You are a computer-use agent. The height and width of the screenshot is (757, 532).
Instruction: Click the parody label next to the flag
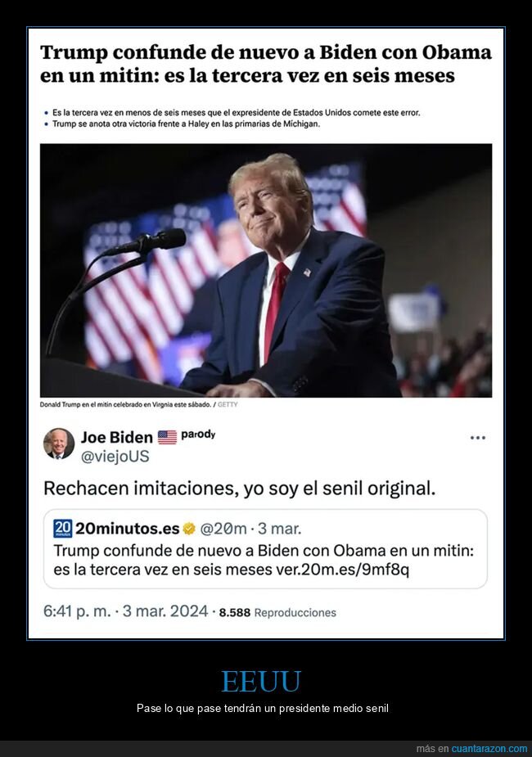pyautogui.click(x=198, y=434)
